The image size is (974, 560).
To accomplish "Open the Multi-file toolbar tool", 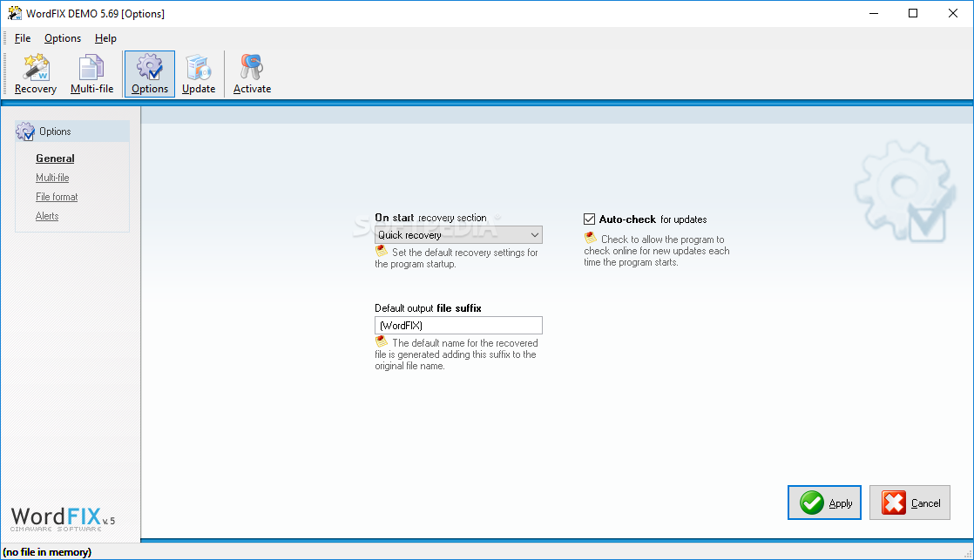I will (92, 75).
